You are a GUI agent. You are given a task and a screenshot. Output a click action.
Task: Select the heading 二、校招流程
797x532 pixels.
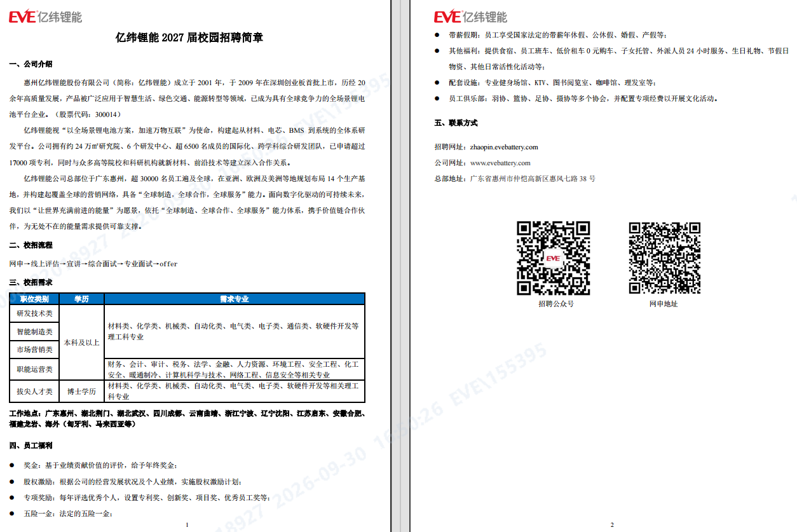click(31, 245)
